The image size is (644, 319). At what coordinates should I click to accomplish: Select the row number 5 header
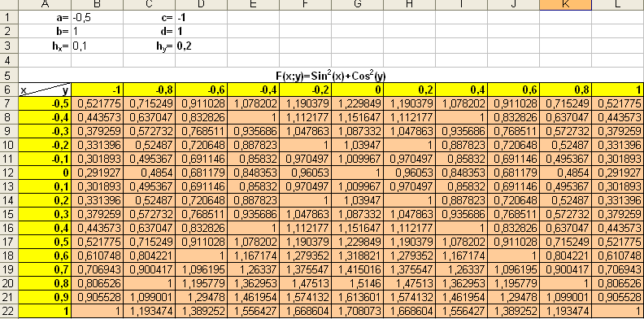point(9,76)
